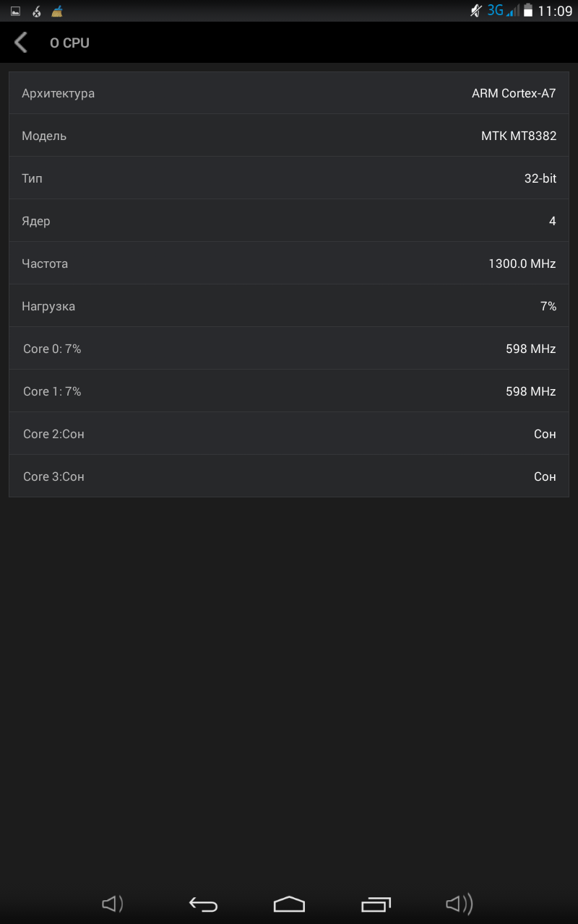The height and width of the screenshot is (924, 578).
Task: Open the recent apps overview button
Action: coord(376,904)
